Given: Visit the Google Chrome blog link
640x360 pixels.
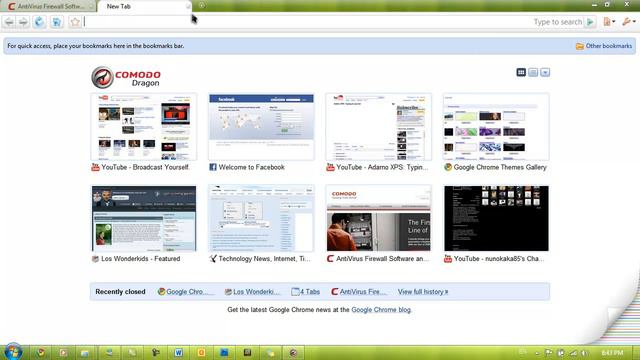Looking at the screenshot, I should pos(381,310).
